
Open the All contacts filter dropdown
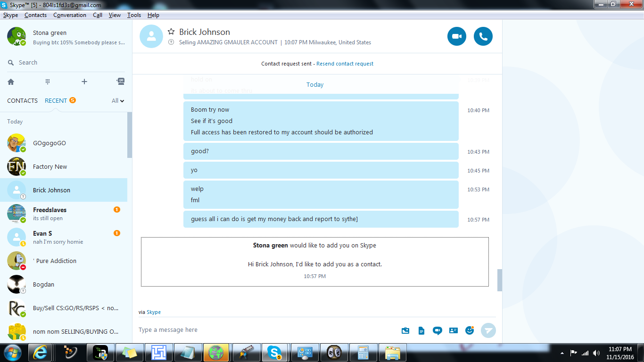click(118, 101)
